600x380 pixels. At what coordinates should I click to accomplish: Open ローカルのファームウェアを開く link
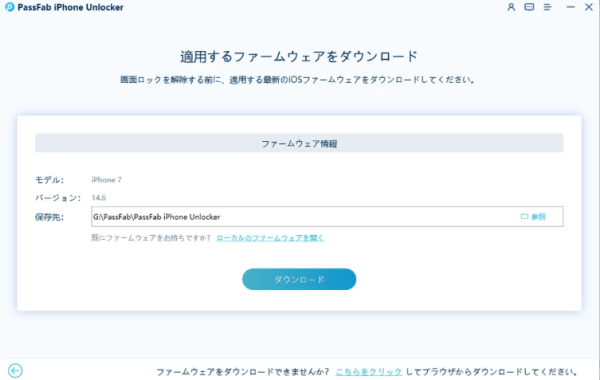pyautogui.click(x=270, y=238)
